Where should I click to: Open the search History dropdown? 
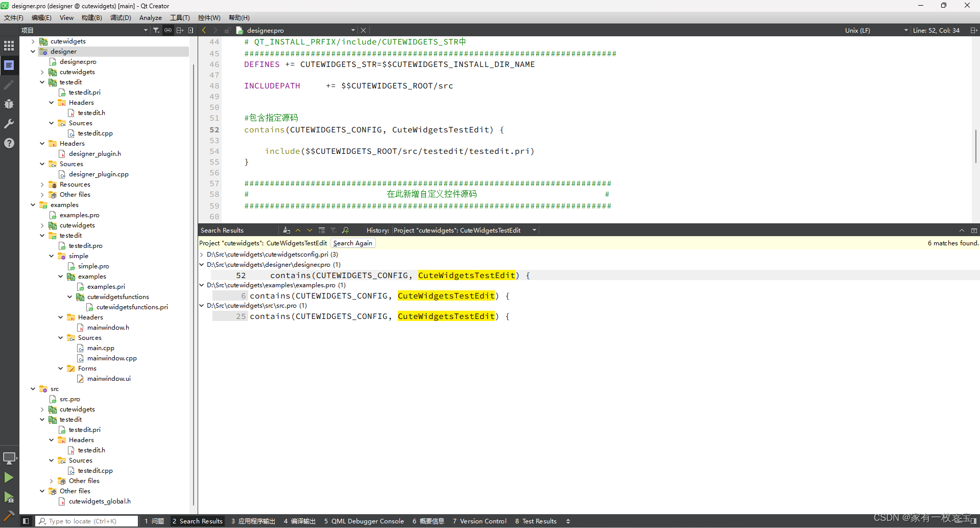click(465, 230)
